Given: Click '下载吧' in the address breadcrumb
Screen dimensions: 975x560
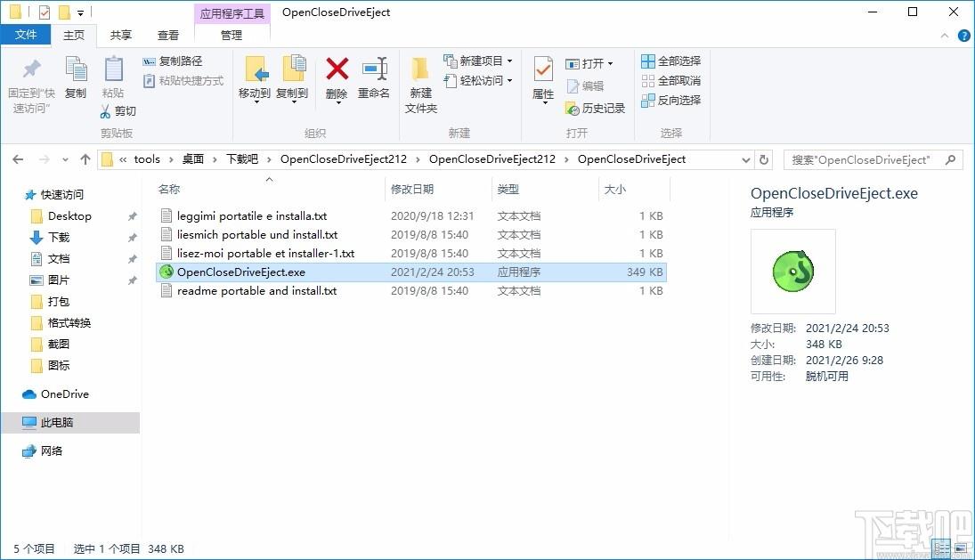Looking at the screenshot, I should (242, 159).
